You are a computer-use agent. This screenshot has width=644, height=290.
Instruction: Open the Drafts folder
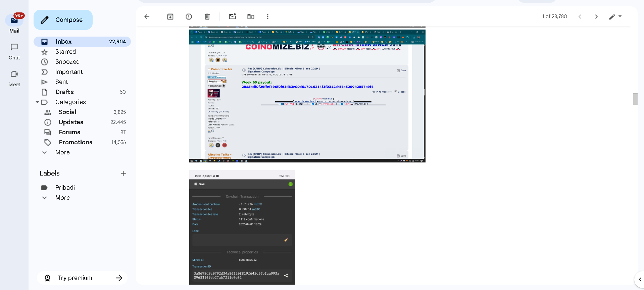(82, 92)
